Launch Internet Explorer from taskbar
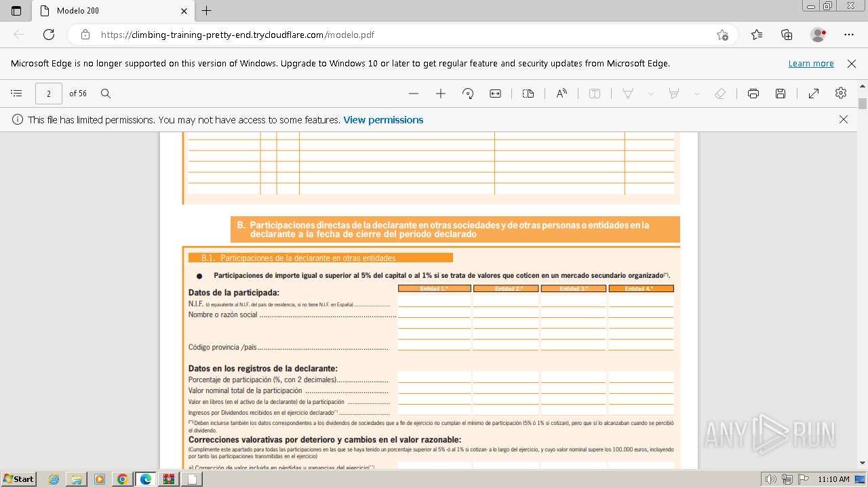Image resolution: width=868 pixels, height=488 pixels. tap(54, 479)
